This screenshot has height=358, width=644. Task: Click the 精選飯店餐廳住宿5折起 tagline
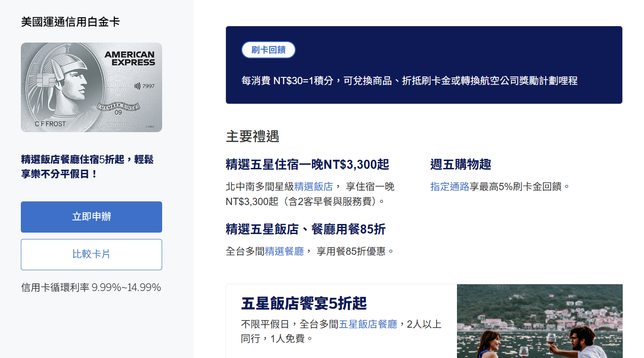pyautogui.click(x=87, y=167)
